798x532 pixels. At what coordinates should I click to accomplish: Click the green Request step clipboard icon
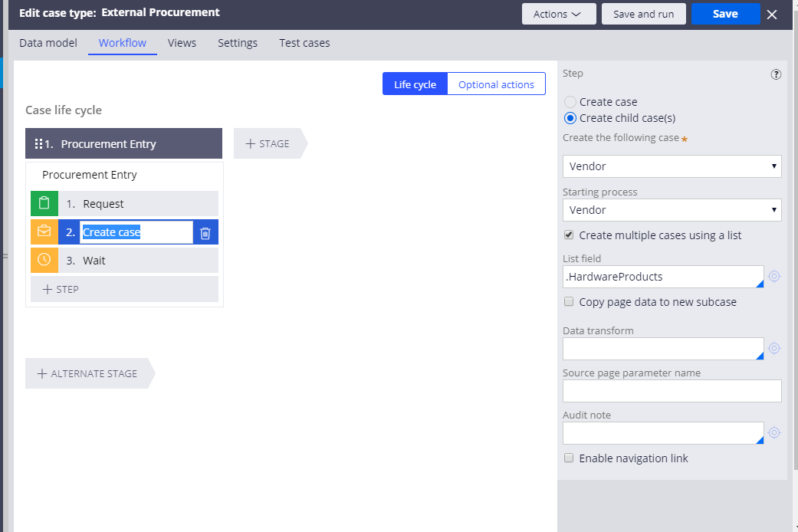(44, 204)
